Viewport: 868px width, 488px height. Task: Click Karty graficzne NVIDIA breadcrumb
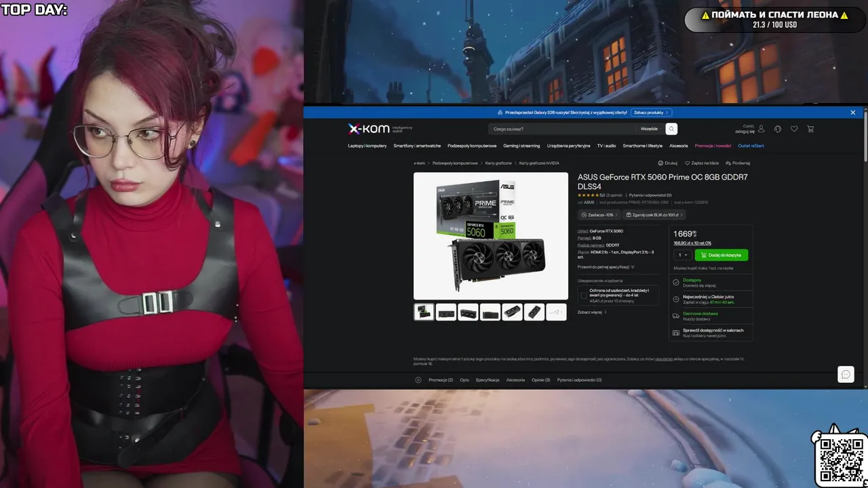point(539,163)
